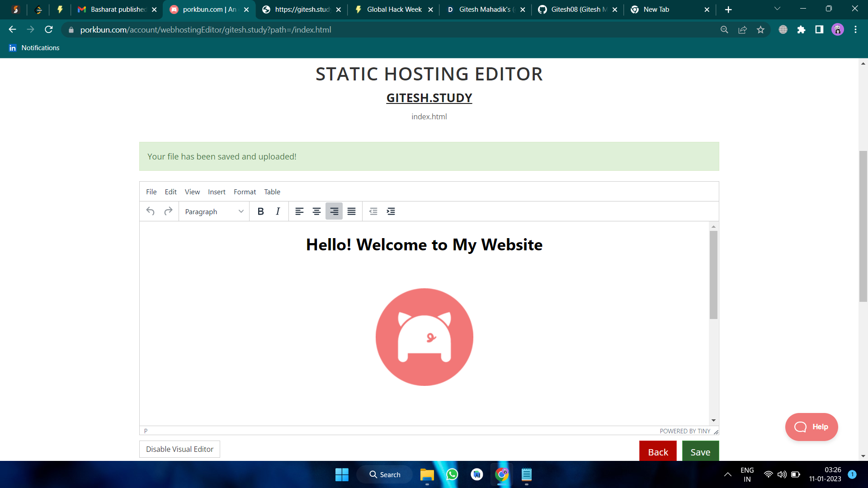Decrease paragraph indent

point(373,211)
